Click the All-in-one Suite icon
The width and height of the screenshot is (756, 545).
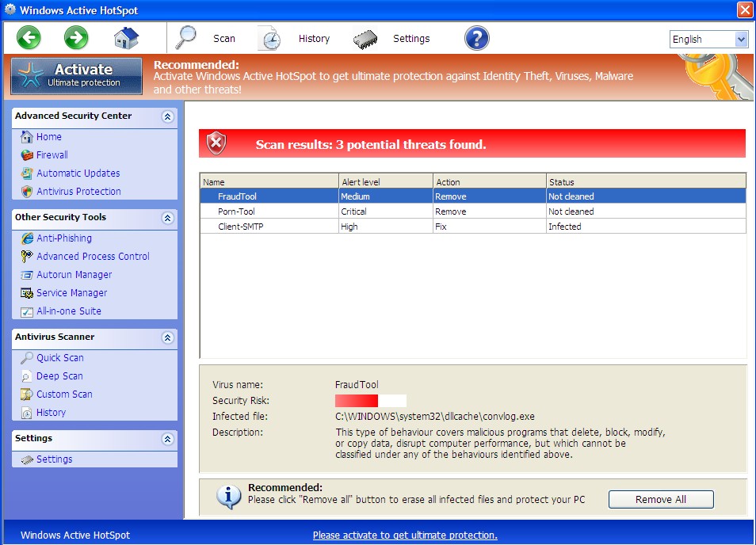[x=27, y=312]
